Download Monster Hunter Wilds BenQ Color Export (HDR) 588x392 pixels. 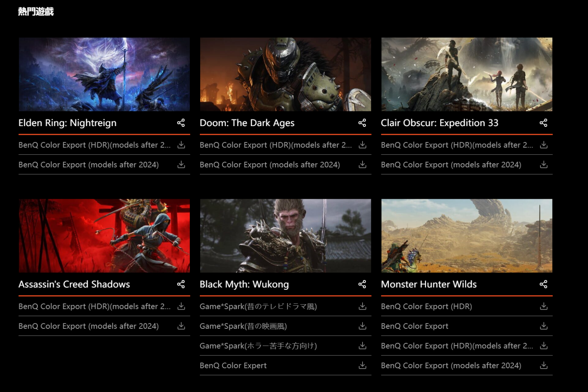(543, 306)
